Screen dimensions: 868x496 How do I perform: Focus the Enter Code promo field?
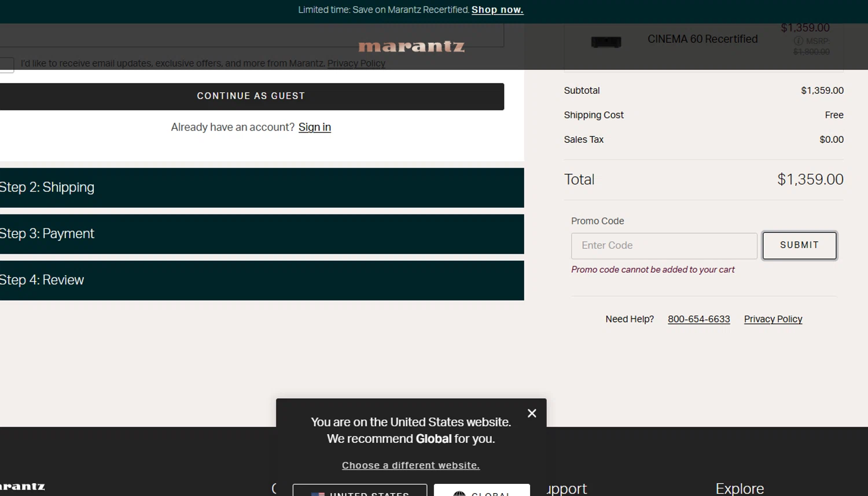point(664,246)
